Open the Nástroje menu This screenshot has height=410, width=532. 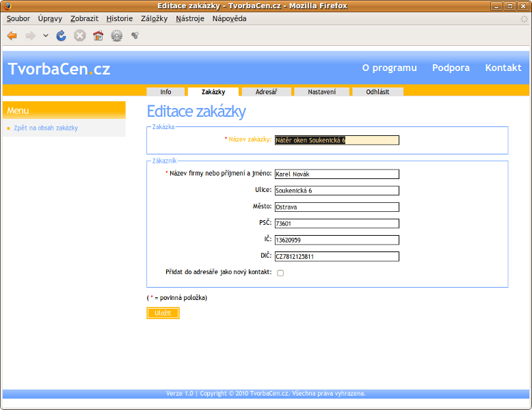pos(190,18)
